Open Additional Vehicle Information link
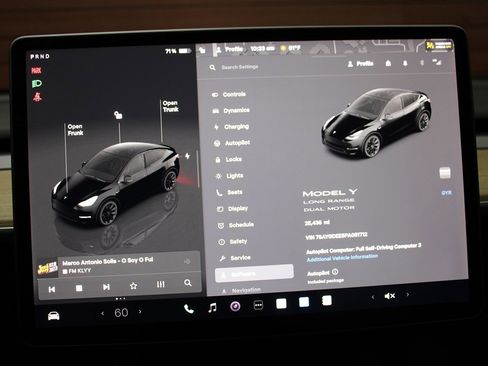This screenshot has height=366, width=488. pos(342,258)
